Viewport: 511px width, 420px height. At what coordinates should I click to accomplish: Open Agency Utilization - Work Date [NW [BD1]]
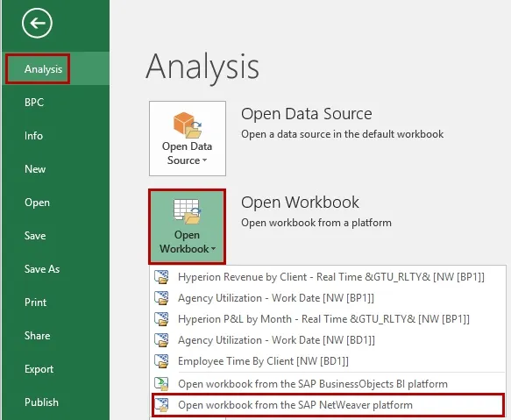[x=276, y=340]
